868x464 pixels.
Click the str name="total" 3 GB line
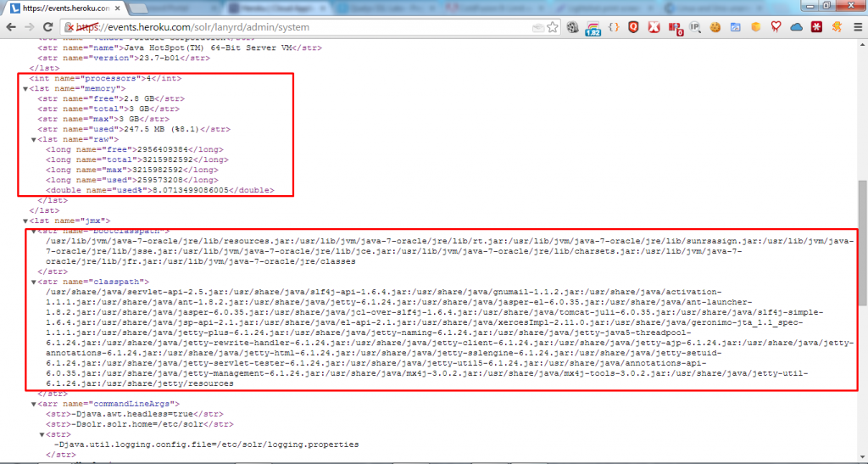108,109
